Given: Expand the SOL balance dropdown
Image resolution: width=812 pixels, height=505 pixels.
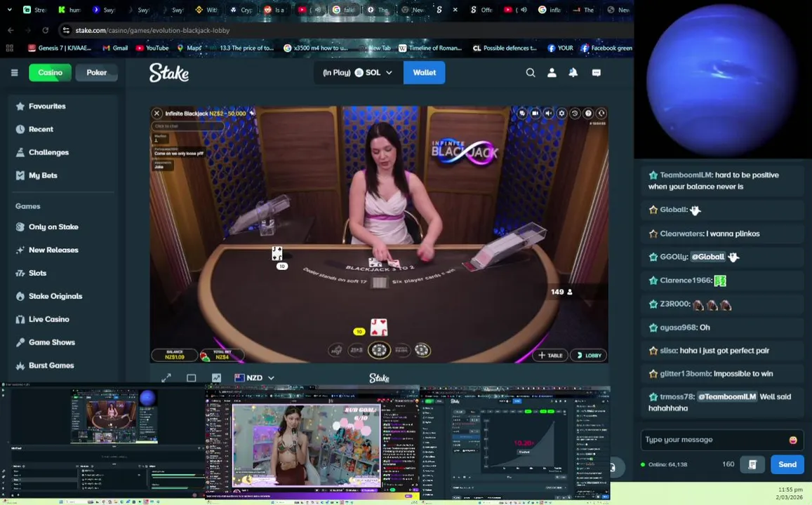Looking at the screenshot, I should tap(359, 72).
